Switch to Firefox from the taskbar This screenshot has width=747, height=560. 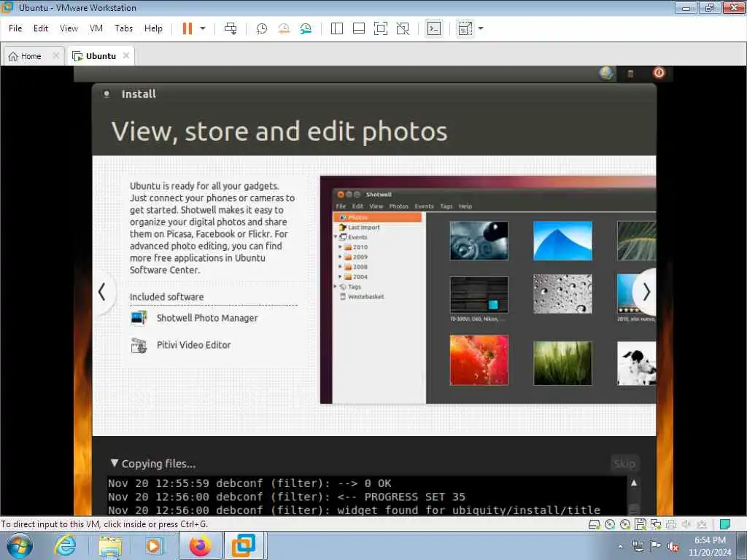tap(200, 545)
